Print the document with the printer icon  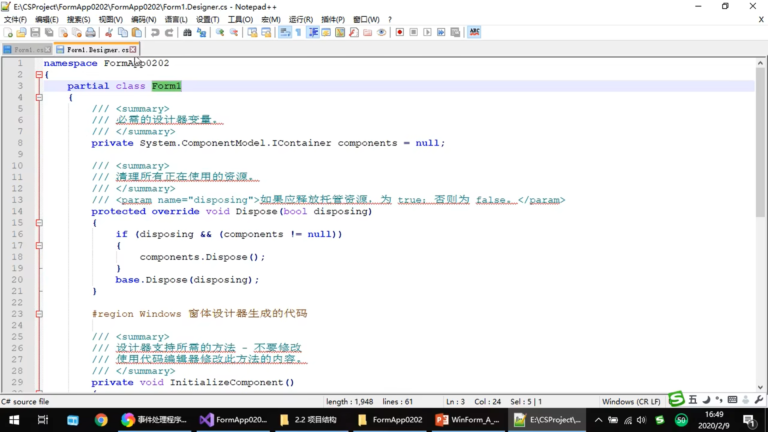pos(91,32)
